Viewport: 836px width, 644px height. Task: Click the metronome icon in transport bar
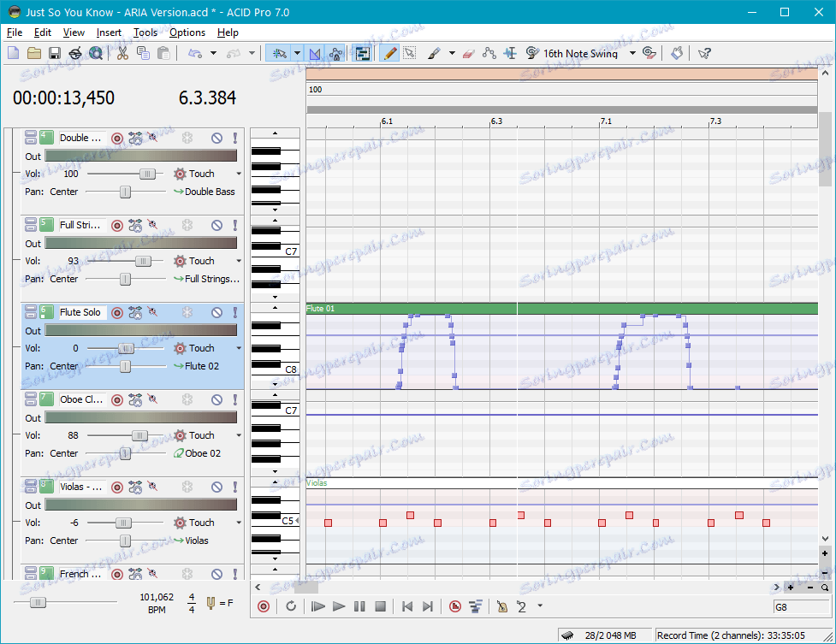502,606
